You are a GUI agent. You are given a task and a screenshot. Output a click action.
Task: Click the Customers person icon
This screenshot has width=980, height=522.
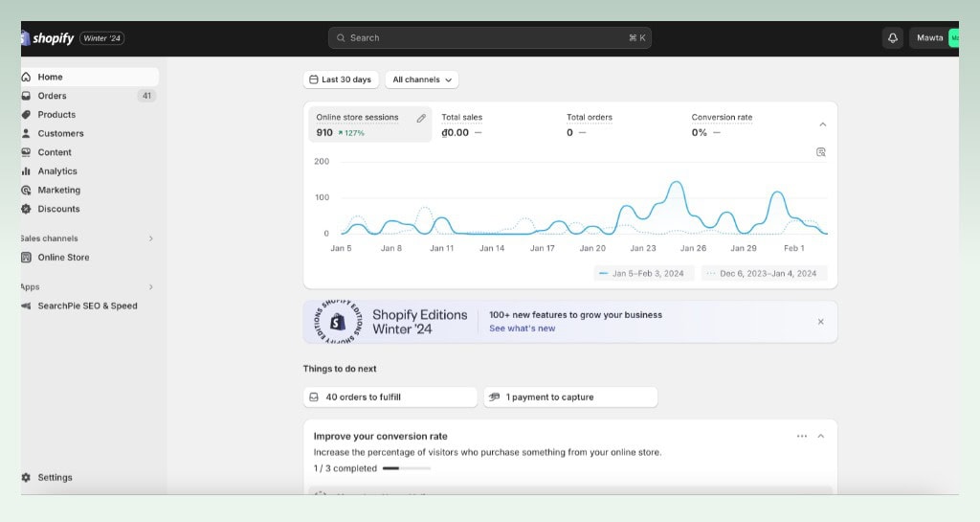click(x=26, y=133)
